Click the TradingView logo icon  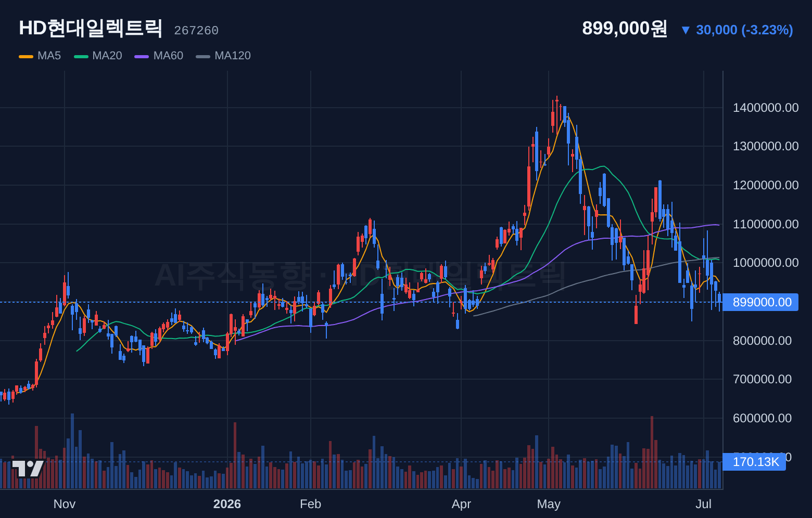click(x=28, y=469)
